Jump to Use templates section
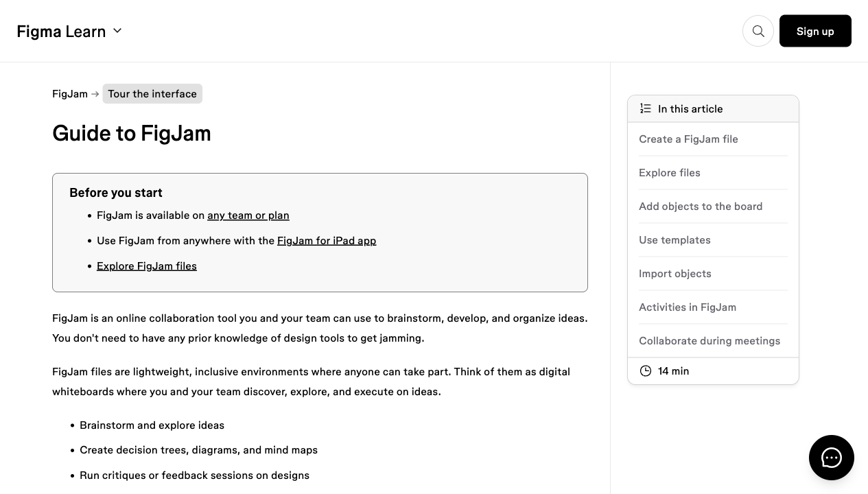868x494 pixels. click(x=675, y=240)
